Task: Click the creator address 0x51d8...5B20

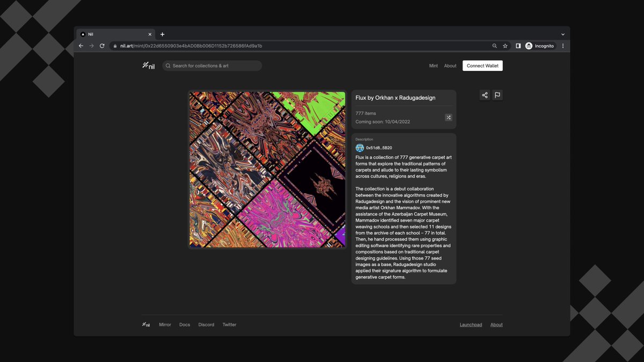Action: pyautogui.click(x=379, y=147)
